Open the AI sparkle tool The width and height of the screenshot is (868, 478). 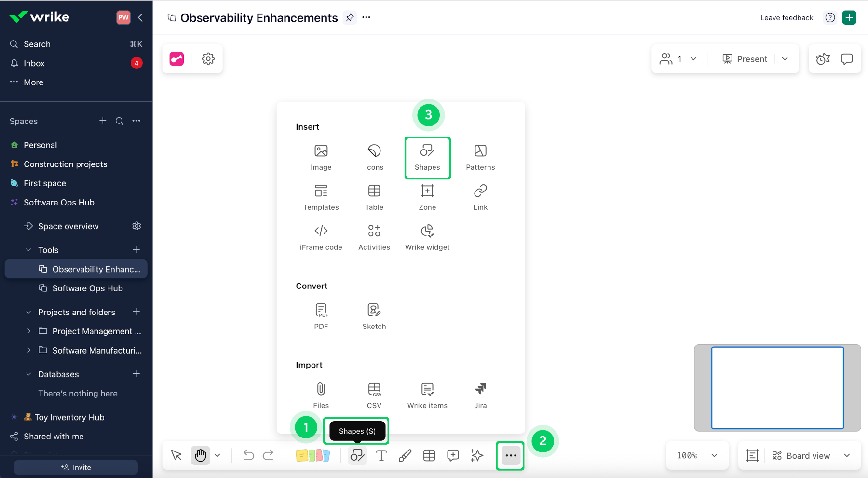[477, 455]
